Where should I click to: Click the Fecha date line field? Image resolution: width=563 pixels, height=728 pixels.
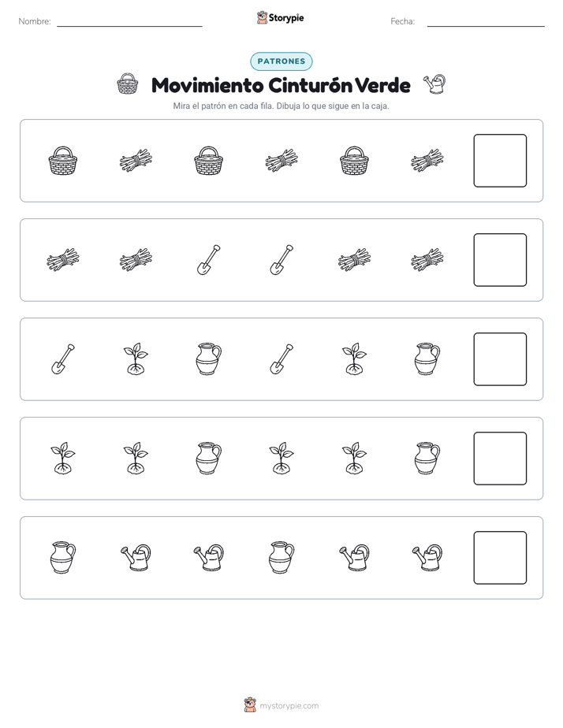(x=486, y=21)
